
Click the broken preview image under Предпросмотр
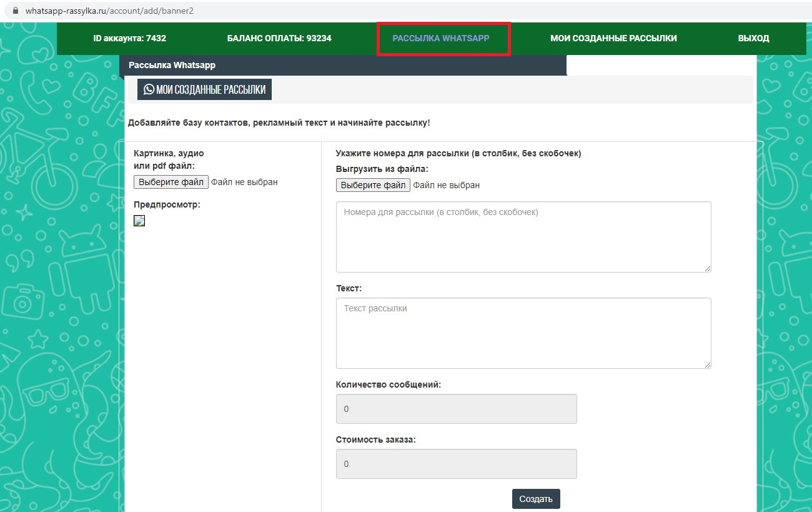[x=139, y=220]
